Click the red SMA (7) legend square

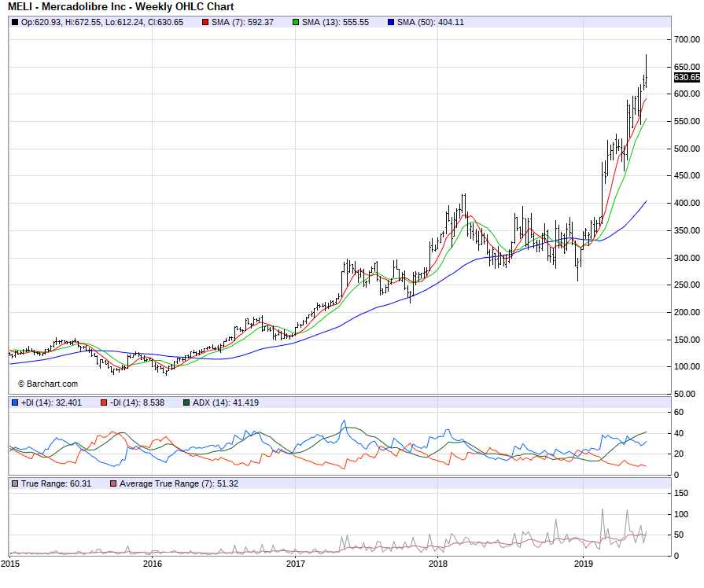205,22
